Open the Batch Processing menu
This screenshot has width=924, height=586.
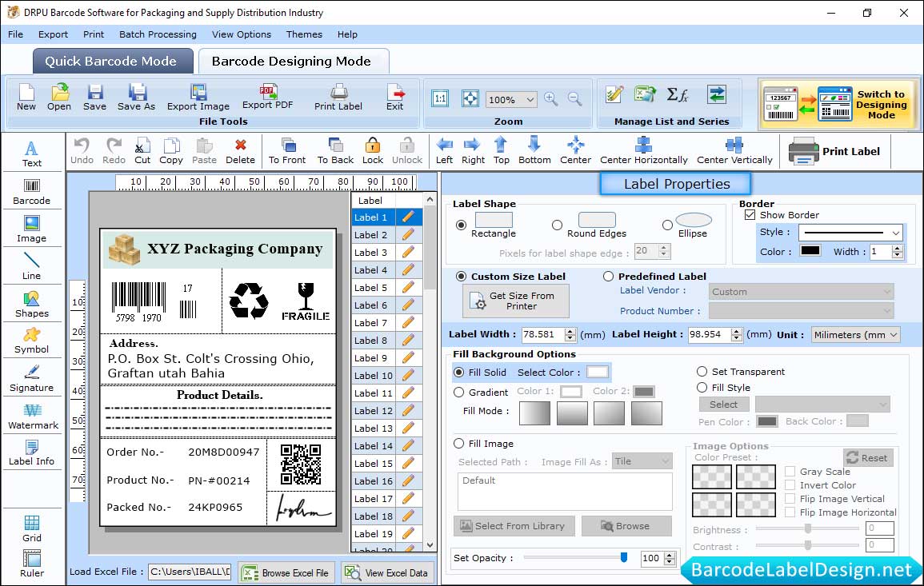[x=158, y=34]
